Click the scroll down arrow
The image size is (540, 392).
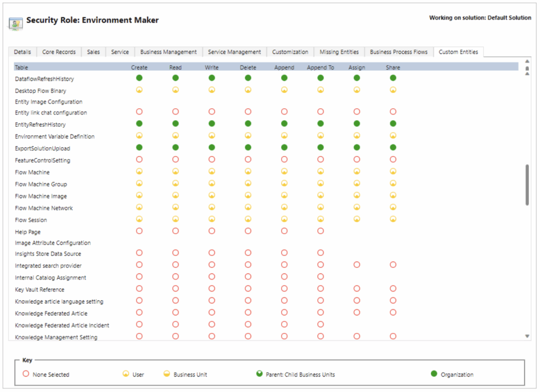(x=527, y=336)
